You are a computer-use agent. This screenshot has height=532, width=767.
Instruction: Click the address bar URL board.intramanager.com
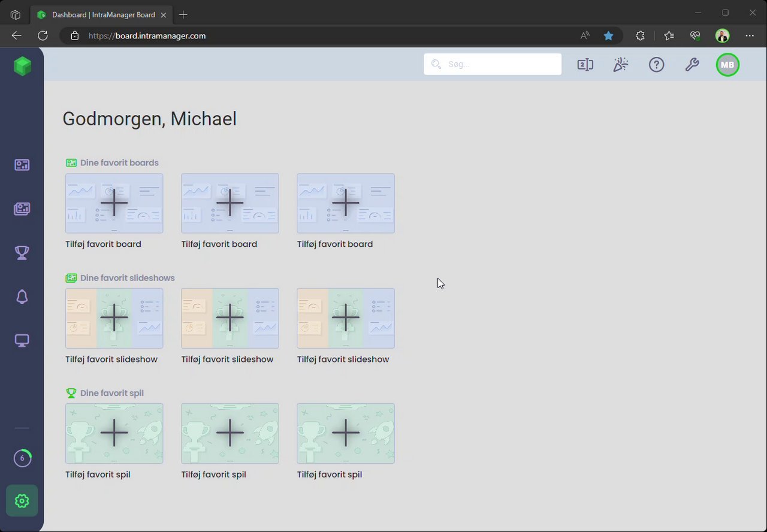tap(147, 36)
